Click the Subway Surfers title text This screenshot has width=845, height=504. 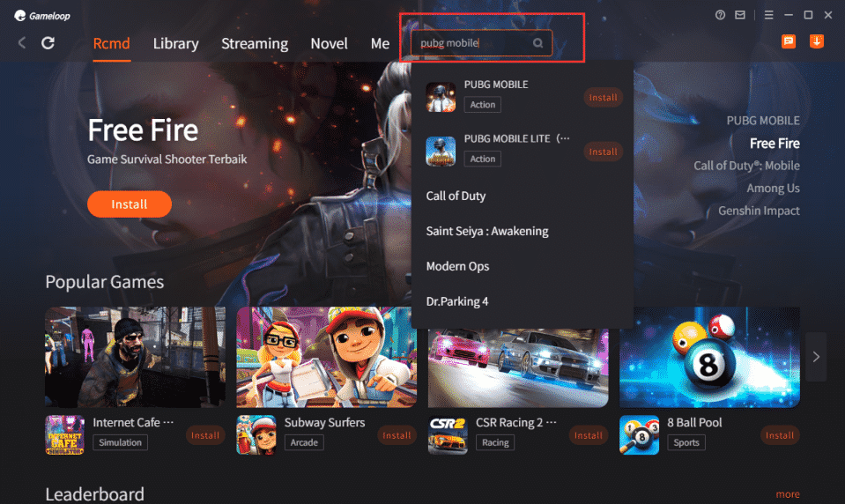click(324, 423)
